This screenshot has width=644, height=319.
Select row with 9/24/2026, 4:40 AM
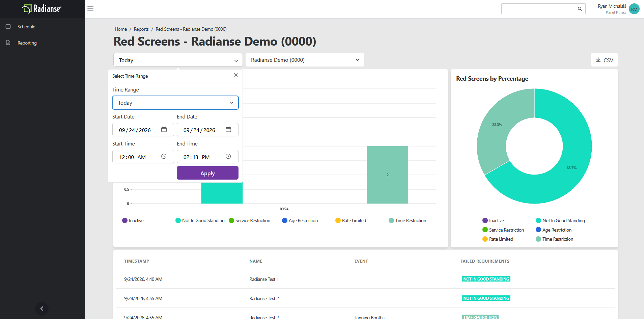point(366,279)
